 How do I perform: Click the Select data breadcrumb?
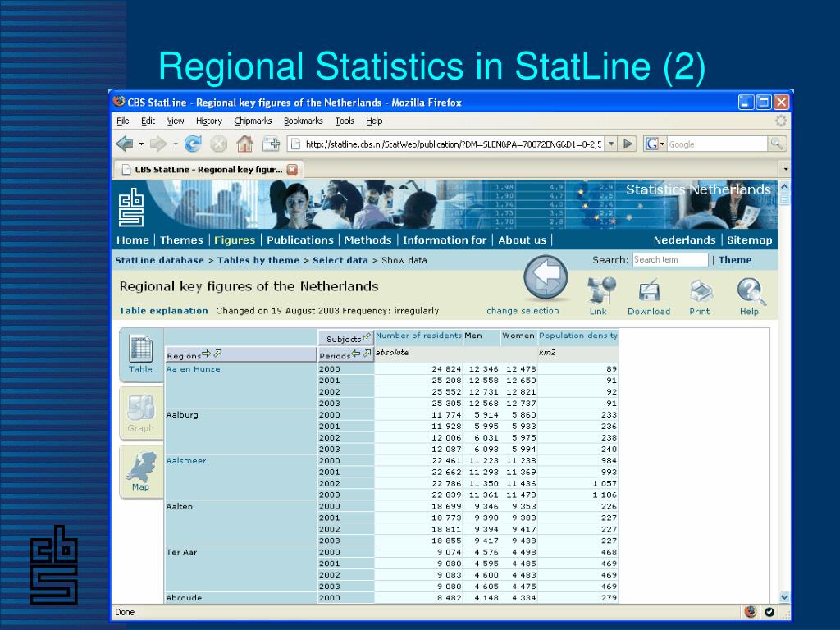tap(340, 260)
